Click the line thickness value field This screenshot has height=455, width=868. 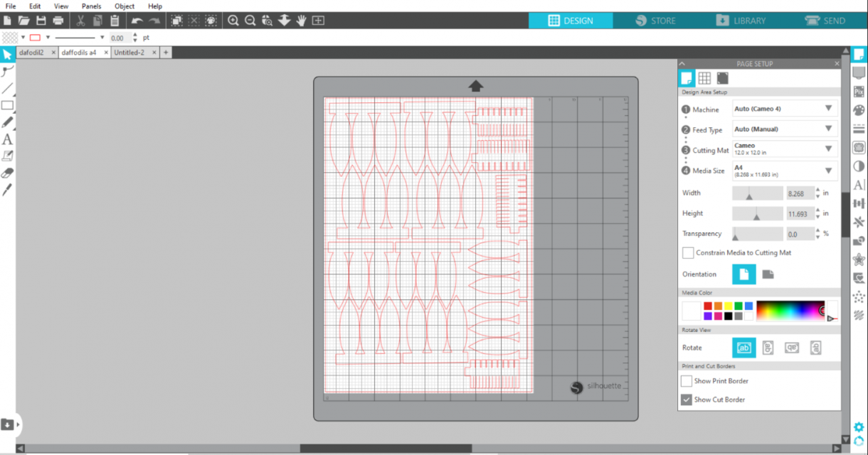(x=120, y=38)
